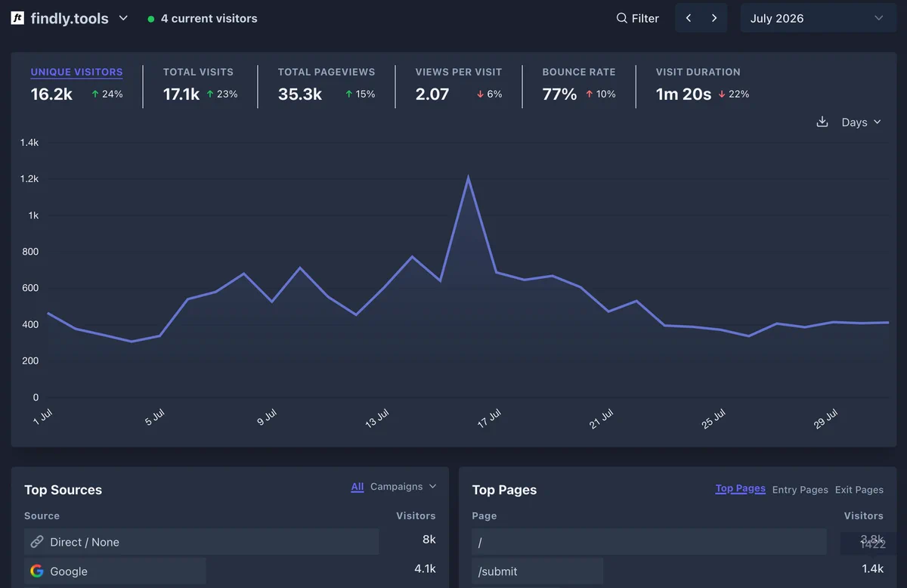This screenshot has height=588, width=907.
Task: Click the 77% bounce rate value
Action: tap(560, 94)
